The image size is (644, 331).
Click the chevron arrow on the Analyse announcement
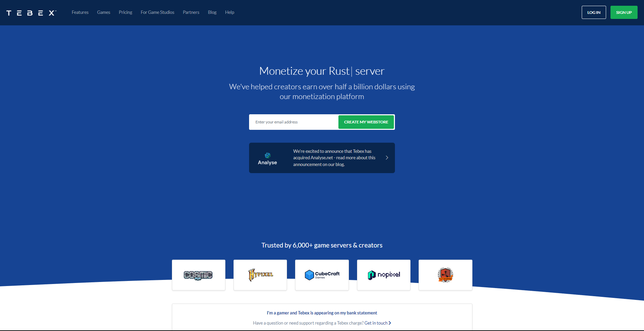[387, 158]
